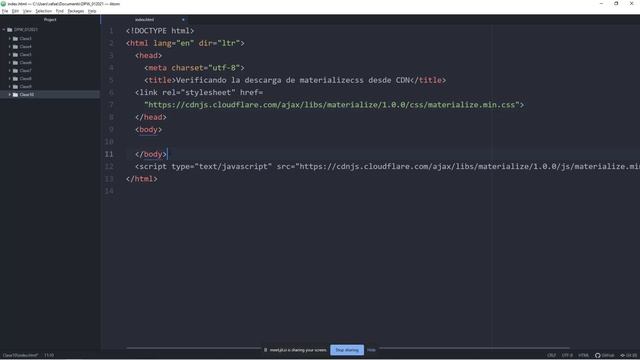Click the link rel="stylesheet" text
This screenshot has width=640, height=360.
187,93
